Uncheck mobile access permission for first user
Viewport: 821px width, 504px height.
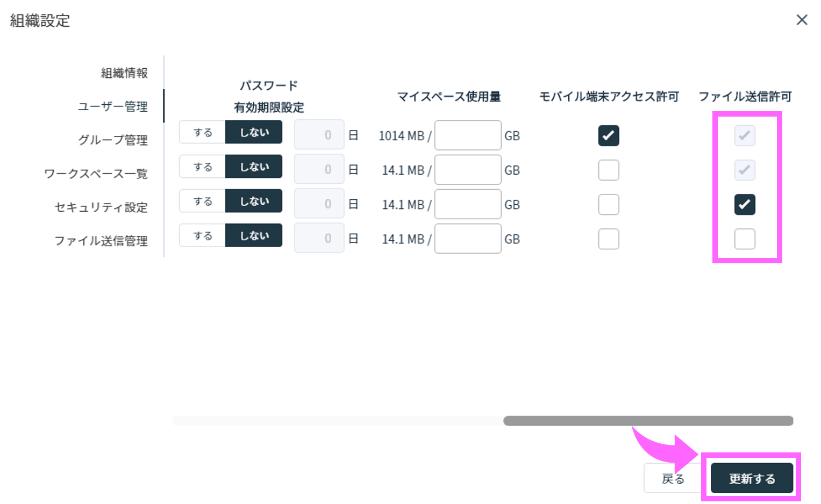coord(608,135)
